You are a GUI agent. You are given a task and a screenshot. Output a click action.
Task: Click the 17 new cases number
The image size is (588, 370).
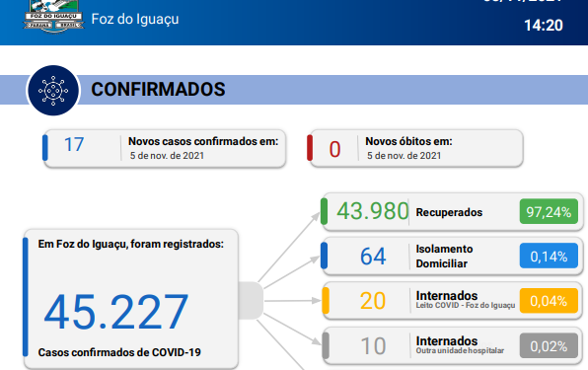pyautogui.click(x=74, y=145)
